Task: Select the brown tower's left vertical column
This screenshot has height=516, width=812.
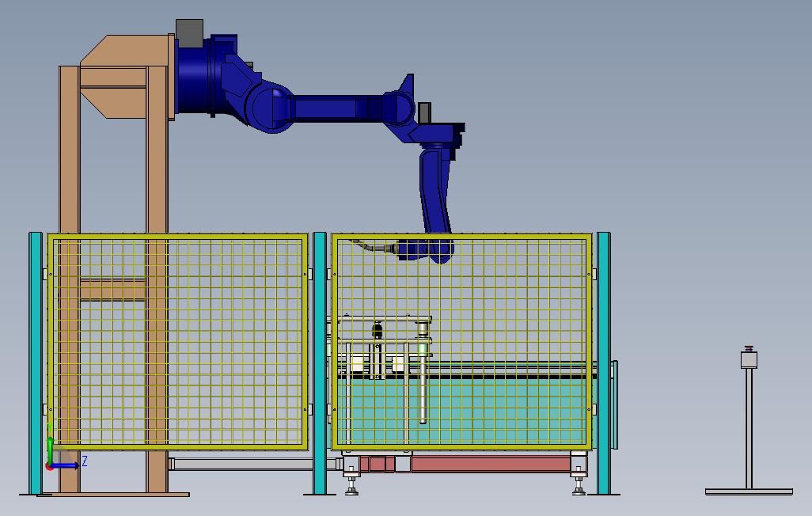Action: point(69,279)
